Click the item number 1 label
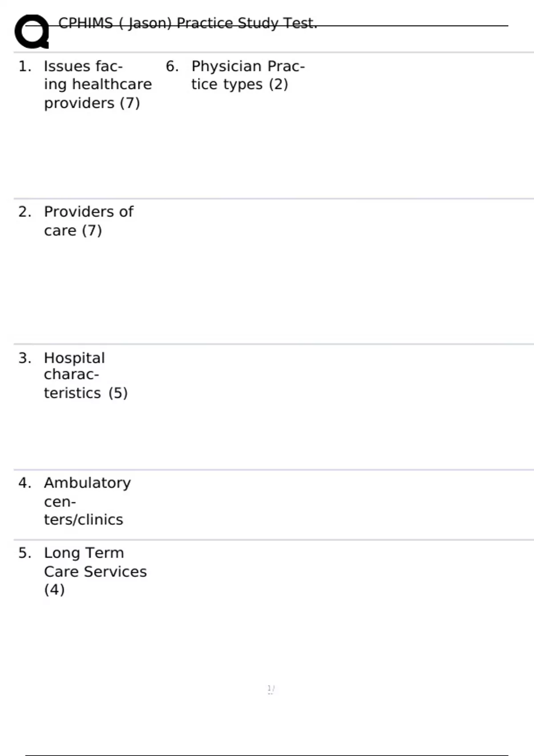 click(25, 66)
